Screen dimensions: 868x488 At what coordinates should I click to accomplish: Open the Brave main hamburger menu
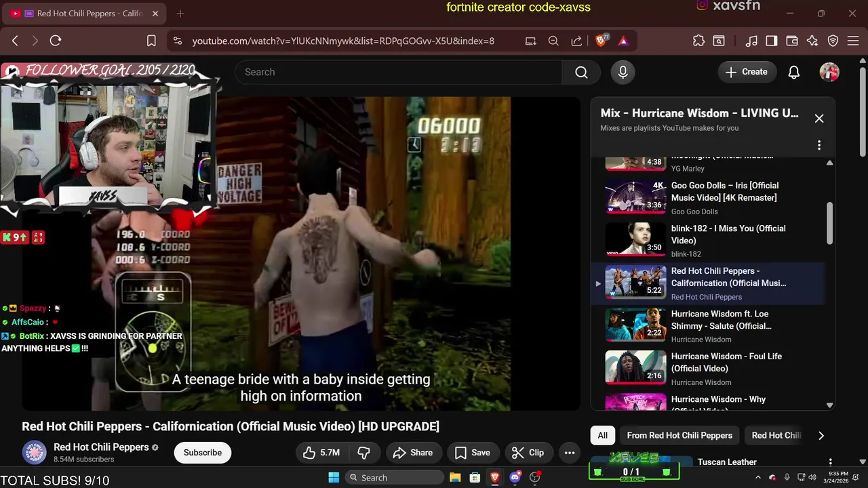click(x=854, y=41)
